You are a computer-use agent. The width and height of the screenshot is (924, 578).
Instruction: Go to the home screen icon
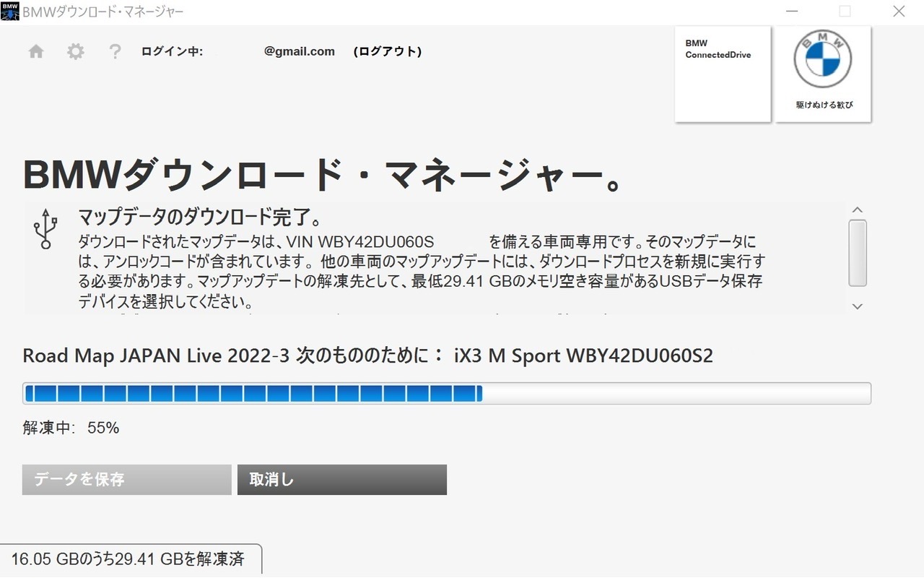pyautogui.click(x=36, y=52)
